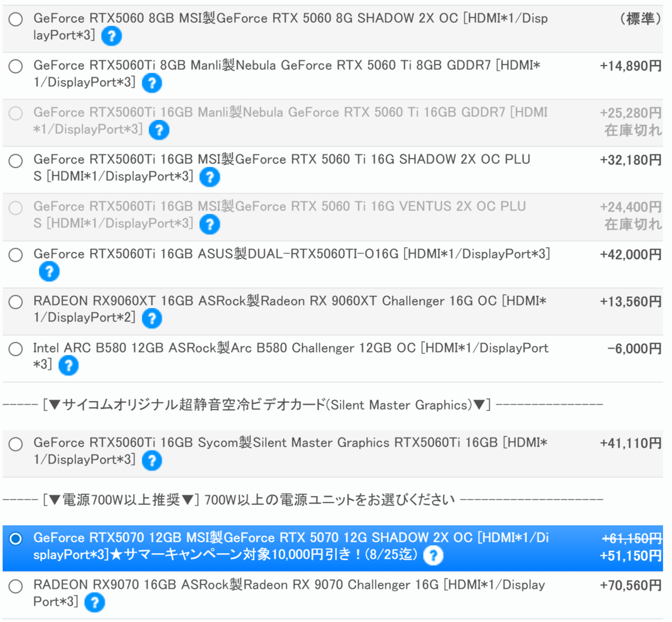Open help for Sycom Silent Master Graphics RTX5060Ti
This screenshot has height=622, width=672.
[x=152, y=461]
